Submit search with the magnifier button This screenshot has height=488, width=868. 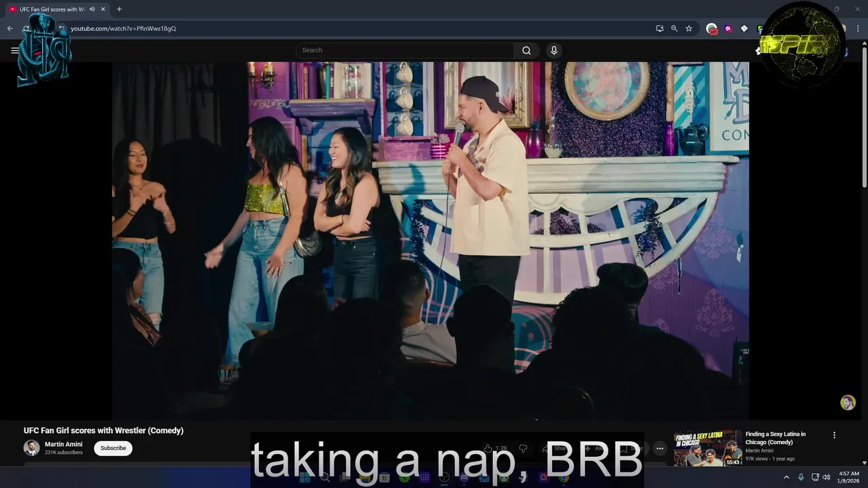pyautogui.click(x=526, y=50)
